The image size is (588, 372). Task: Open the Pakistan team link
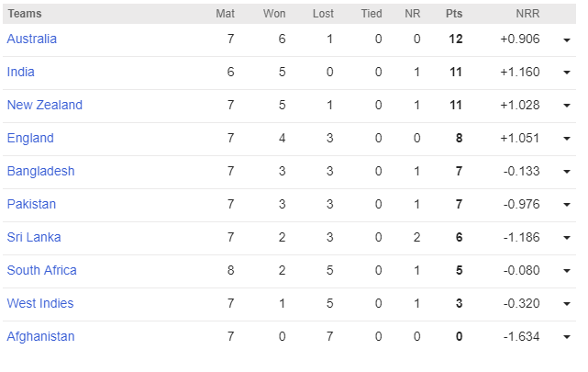tap(33, 204)
